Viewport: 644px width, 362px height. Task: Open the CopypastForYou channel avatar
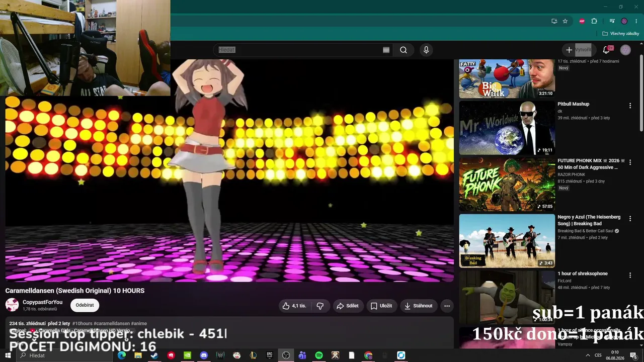click(12, 305)
